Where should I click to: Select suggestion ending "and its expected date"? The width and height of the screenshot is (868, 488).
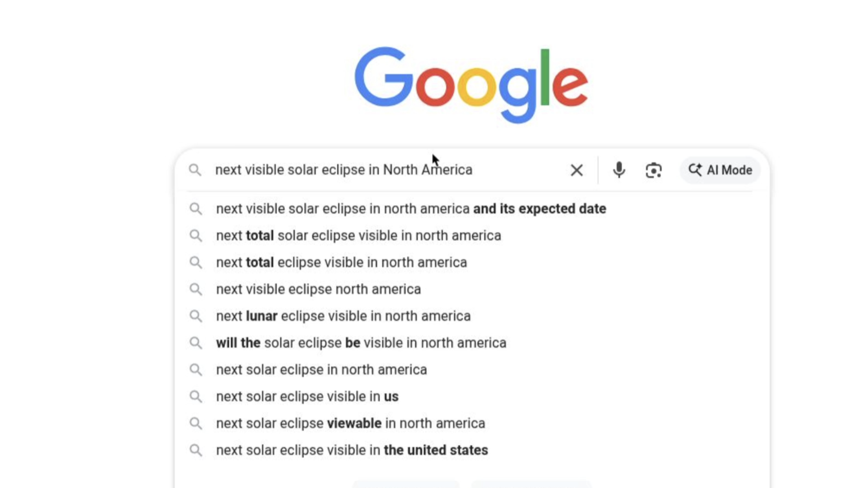411,209
